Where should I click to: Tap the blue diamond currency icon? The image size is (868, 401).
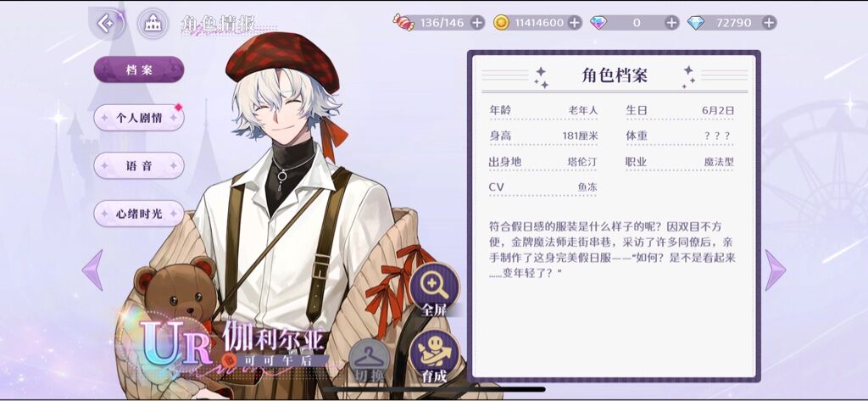tap(696, 23)
